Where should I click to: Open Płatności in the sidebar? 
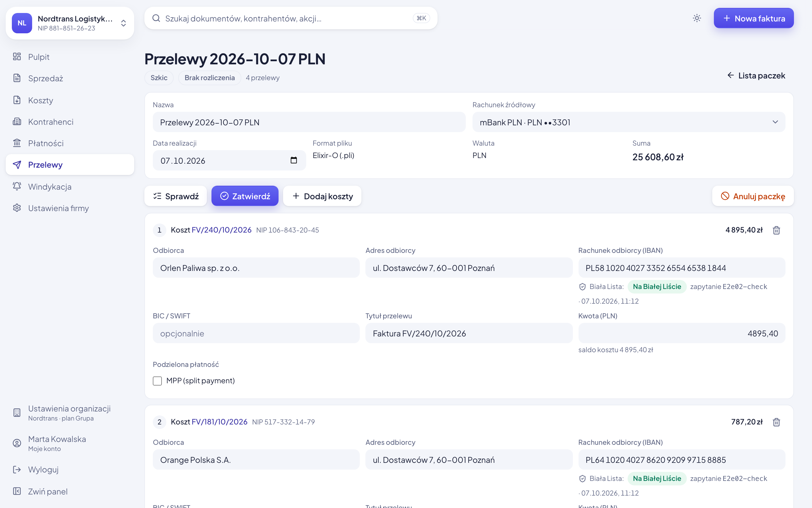(70, 143)
